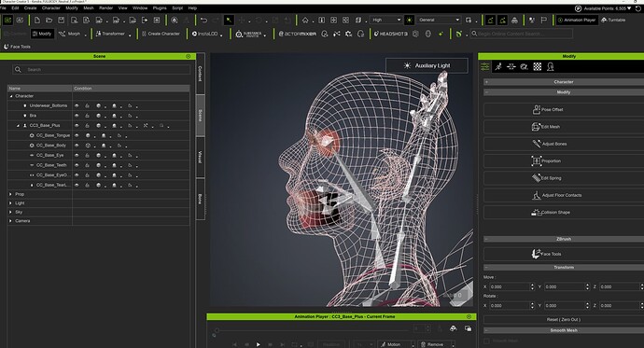Select the motion tab icon in Modify panel
This screenshot has width=644, height=348.
click(498, 66)
